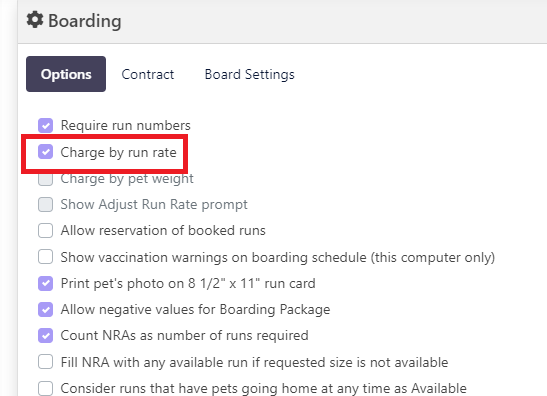Toggle Charge by pet weight checkbox

[x=45, y=179]
